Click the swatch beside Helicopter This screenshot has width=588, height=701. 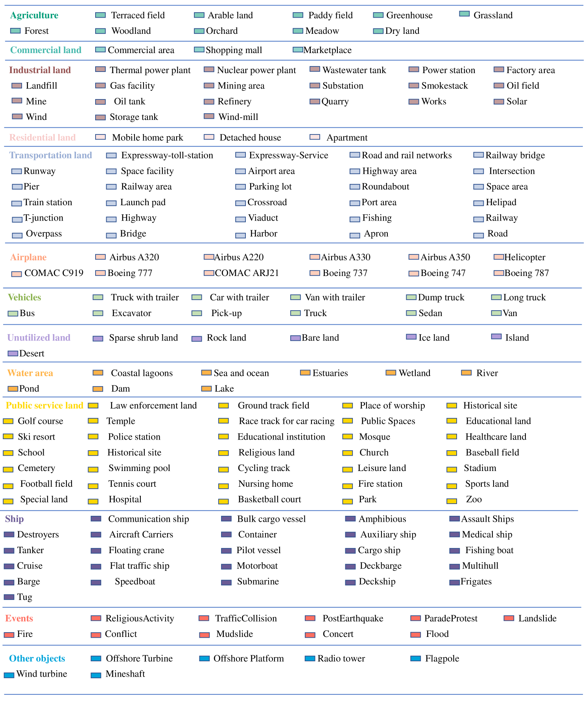point(499,257)
